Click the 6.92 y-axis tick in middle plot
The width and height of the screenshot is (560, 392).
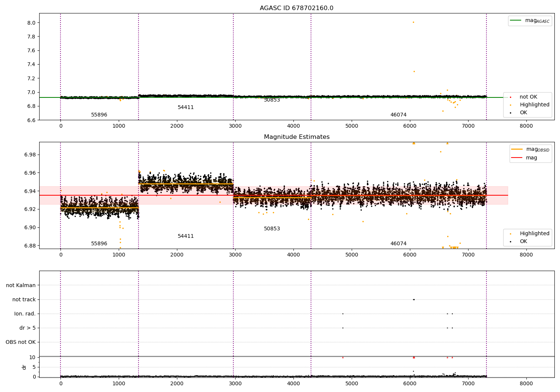29,209
